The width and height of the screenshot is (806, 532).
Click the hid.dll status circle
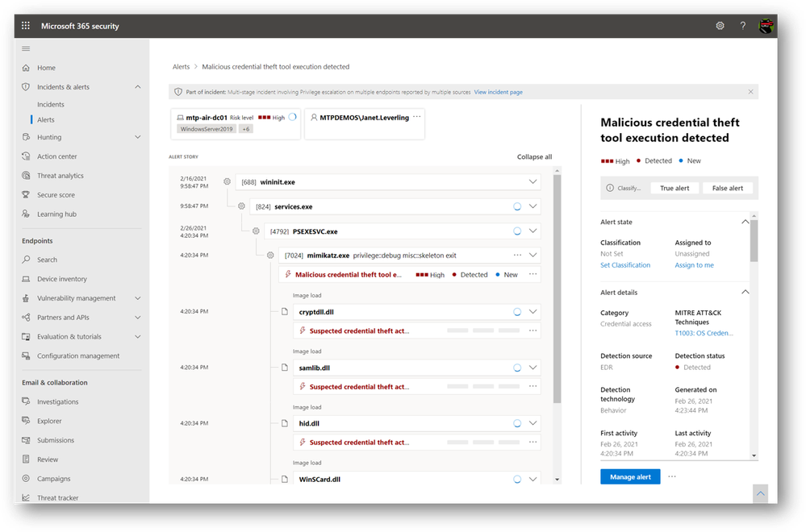[517, 424]
